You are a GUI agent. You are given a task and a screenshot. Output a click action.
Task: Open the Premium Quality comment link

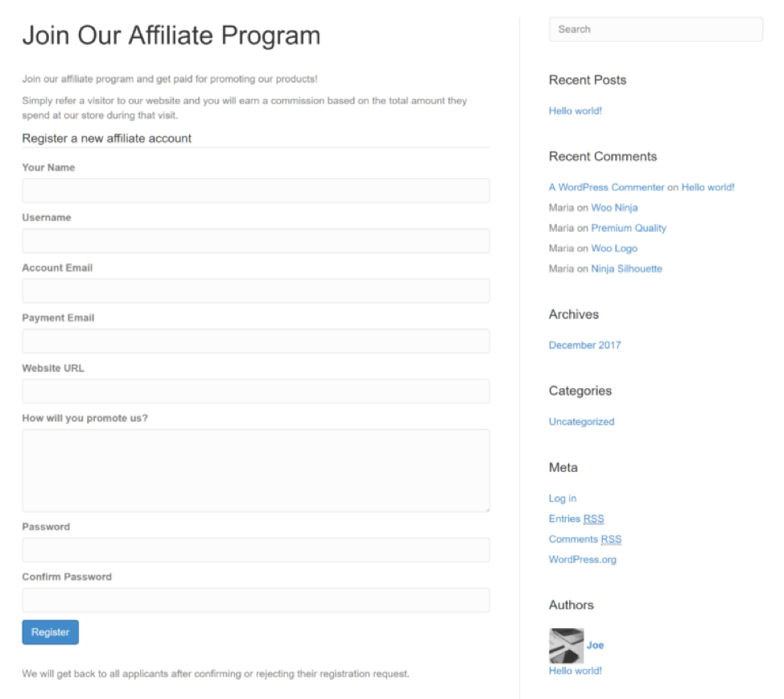[x=629, y=228]
